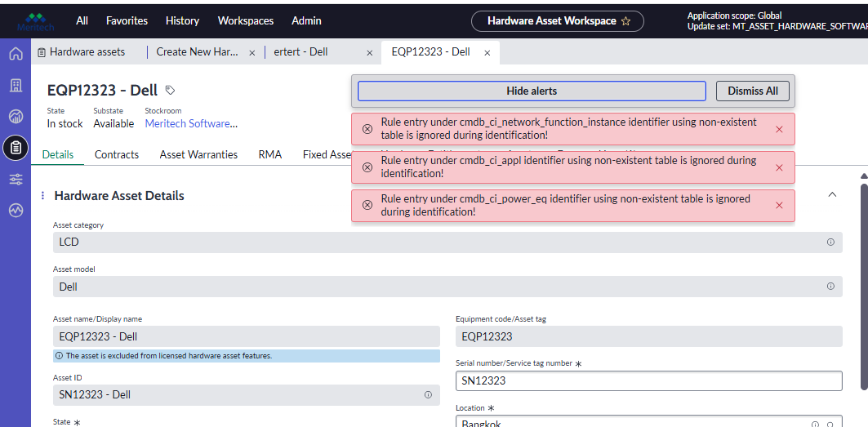Click the Serial number/Service tag number field
The height and width of the screenshot is (427, 868).
(x=649, y=381)
